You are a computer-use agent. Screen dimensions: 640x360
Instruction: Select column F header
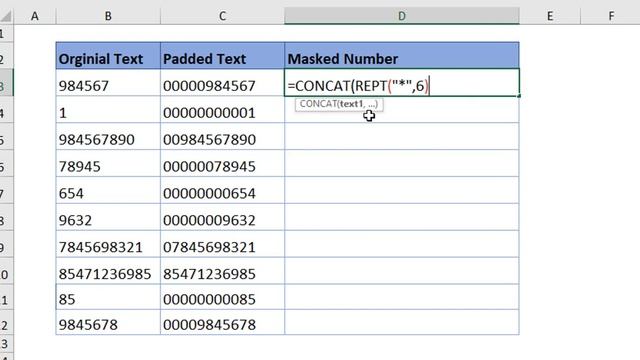click(611, 16)
